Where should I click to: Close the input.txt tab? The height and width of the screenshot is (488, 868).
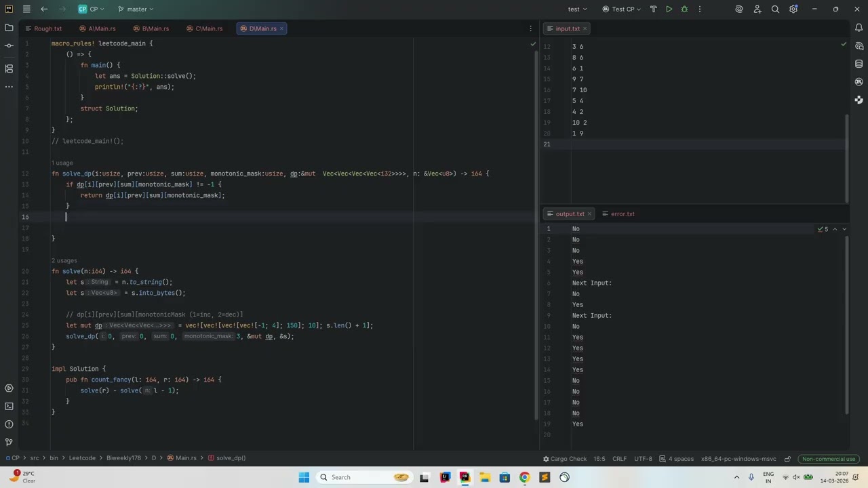tap(585, 28)
